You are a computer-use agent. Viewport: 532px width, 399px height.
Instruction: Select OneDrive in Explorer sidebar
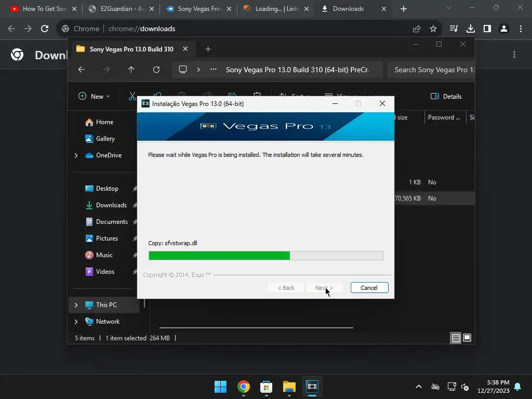point(109,155)
